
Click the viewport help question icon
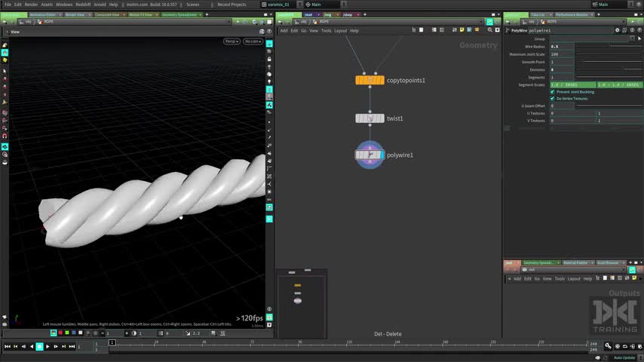coord(269,32)
